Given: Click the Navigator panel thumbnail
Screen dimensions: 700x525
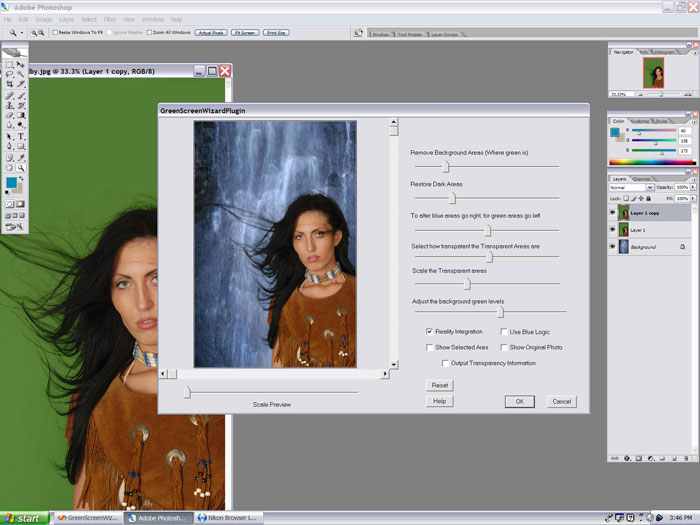Looking at the screenshot, I should [654, 73].
